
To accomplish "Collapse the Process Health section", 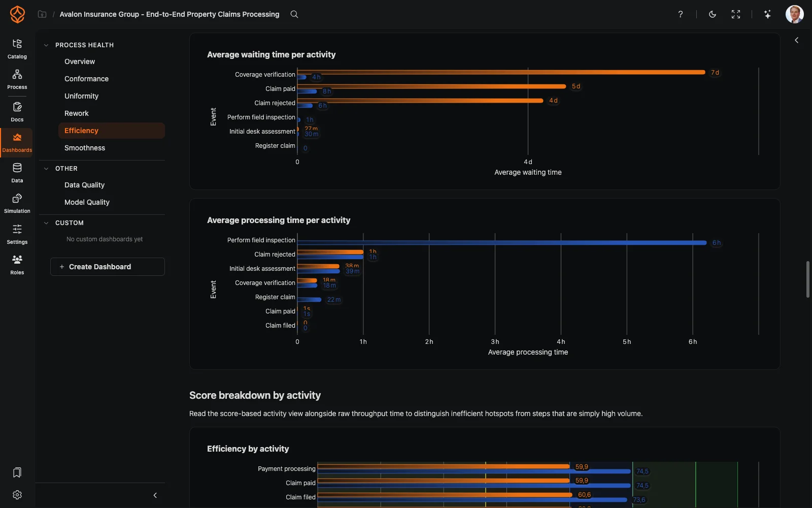I will [46, 45].
